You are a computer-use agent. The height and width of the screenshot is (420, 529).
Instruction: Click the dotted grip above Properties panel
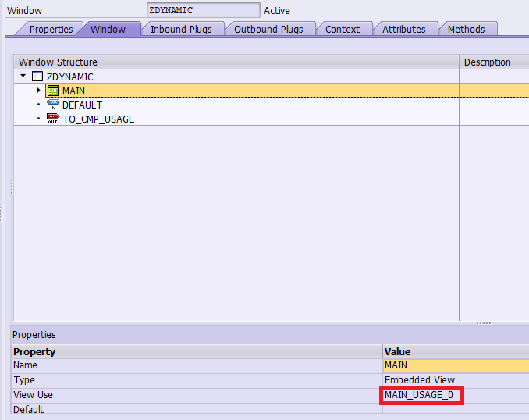click(x=484, y=323)
